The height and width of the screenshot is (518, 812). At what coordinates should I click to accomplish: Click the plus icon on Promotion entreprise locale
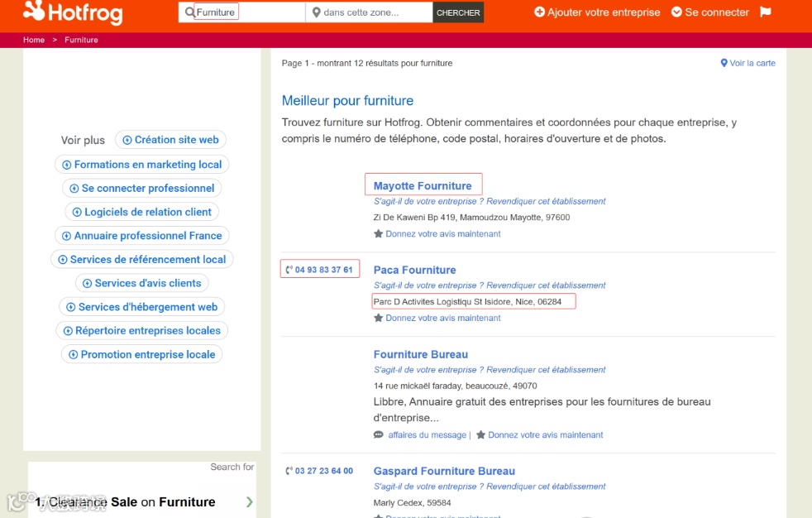coord(73,355)
